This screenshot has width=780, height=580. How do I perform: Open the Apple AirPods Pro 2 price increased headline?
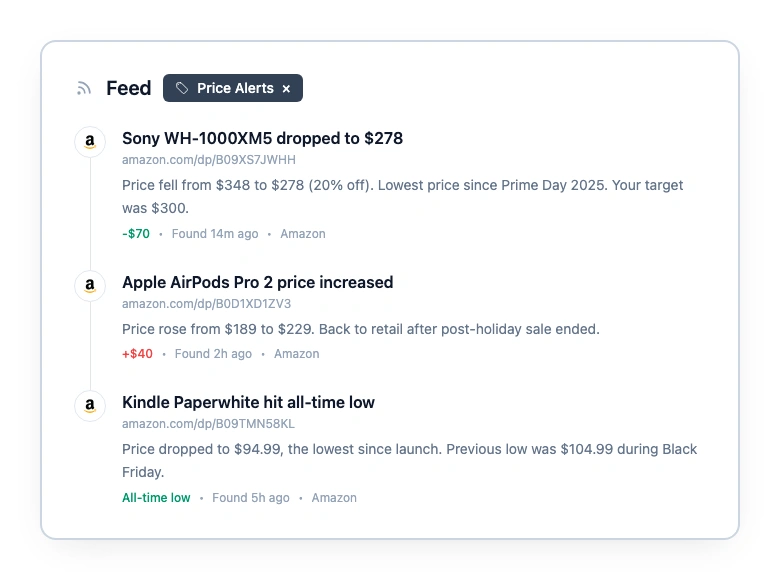point(257,283)
